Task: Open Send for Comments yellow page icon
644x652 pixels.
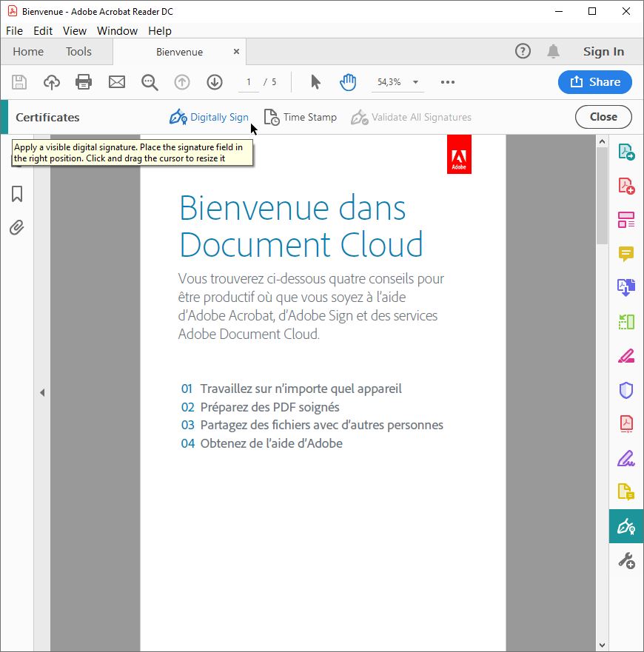Action: (x=626, y=492)
